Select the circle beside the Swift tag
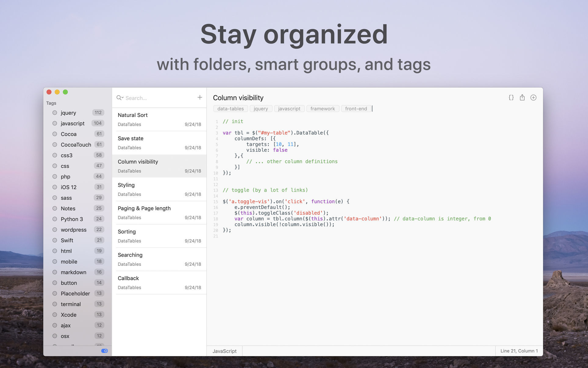The height and width of the screenshot is (368, 588). (x=55, y=240)
